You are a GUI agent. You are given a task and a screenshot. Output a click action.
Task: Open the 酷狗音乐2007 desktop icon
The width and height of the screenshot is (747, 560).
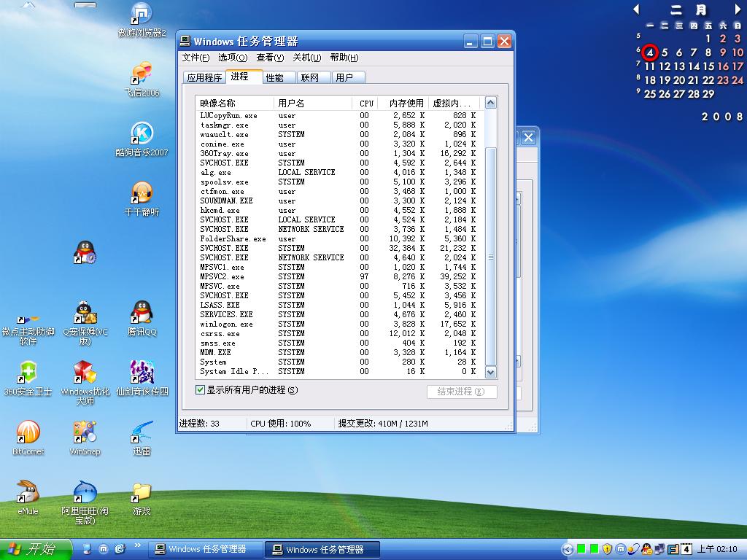tap(142, 139)
